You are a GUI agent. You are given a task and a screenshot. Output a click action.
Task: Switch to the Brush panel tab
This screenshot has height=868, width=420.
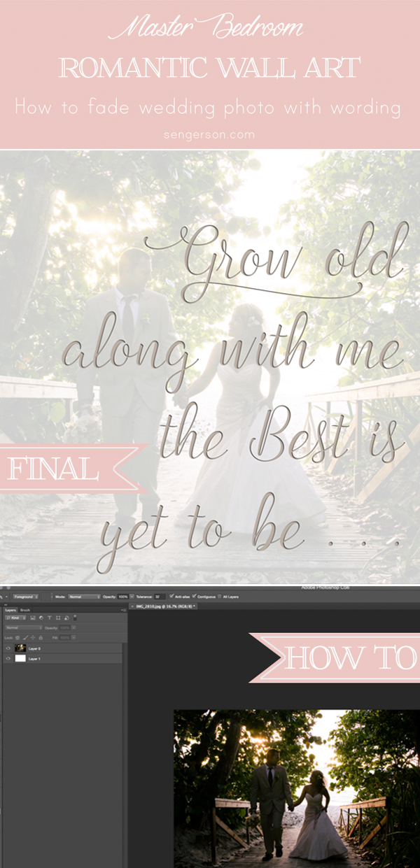(25, 610)
